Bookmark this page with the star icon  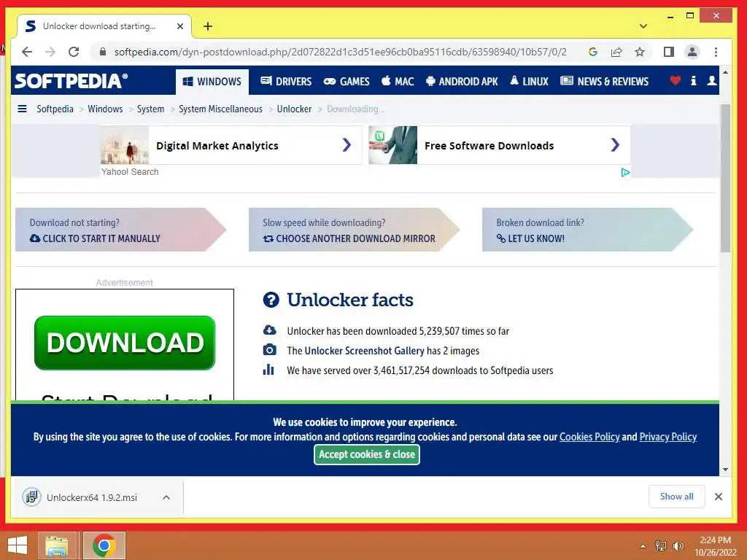tap(640, 52)
